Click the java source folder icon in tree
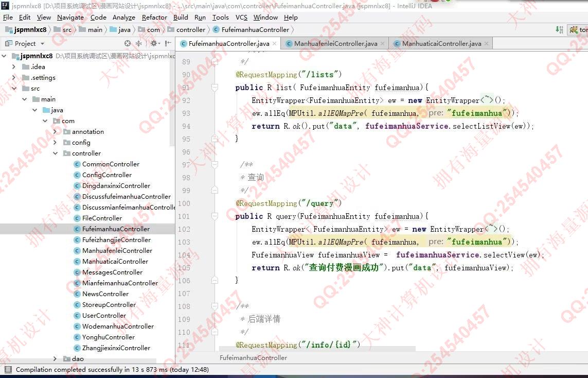Screen dimensions: 588x378 click(x=46, y=110)
